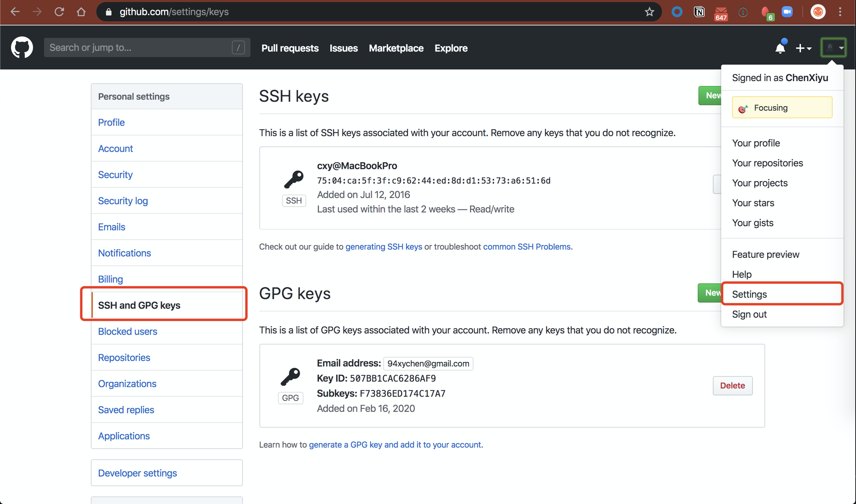Reload the page with refresh icon

pyautogui.click(x=59, y=12)
